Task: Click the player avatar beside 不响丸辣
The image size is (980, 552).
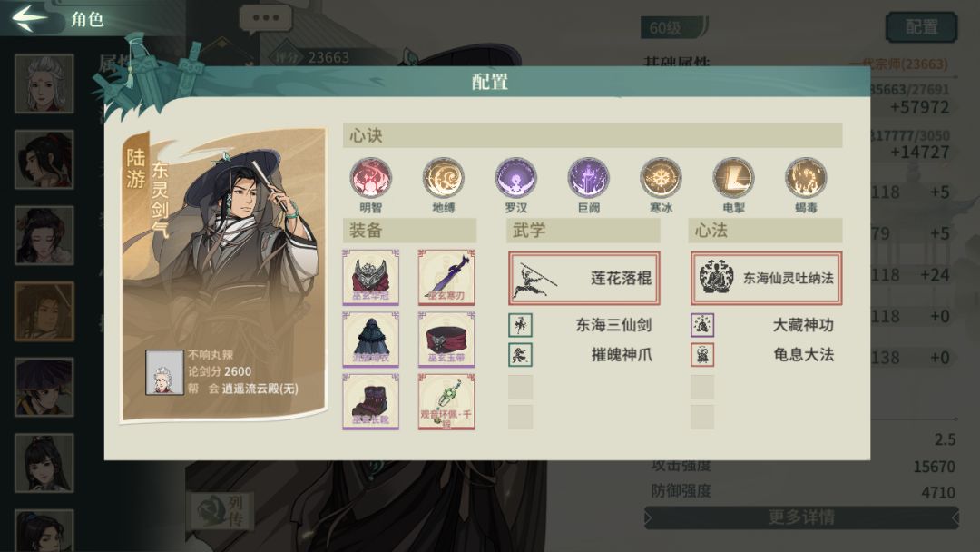Action: tap(164, 372)
